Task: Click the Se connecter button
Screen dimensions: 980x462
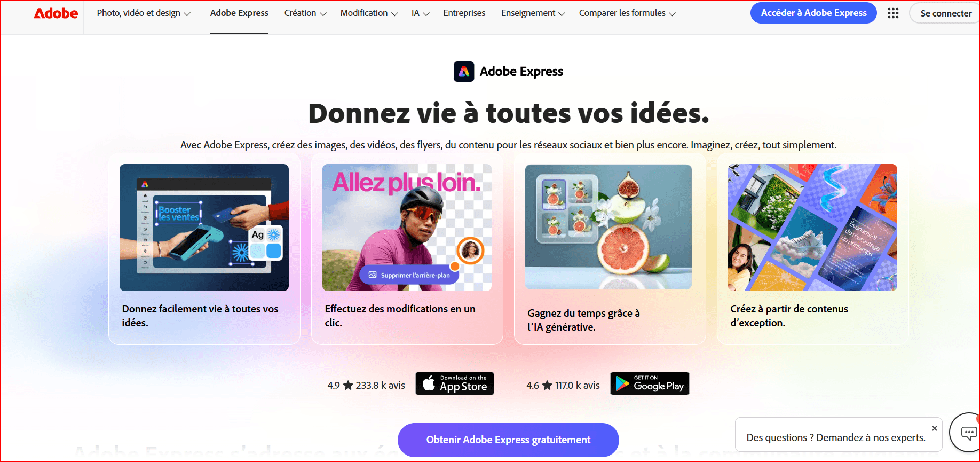Action: coord(945,13)
